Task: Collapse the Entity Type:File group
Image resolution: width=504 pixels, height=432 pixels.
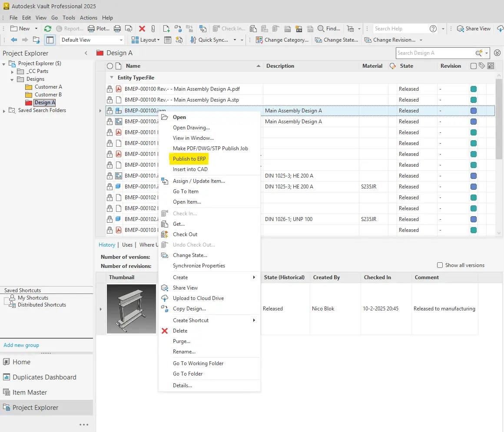Action: click(112, 77)
